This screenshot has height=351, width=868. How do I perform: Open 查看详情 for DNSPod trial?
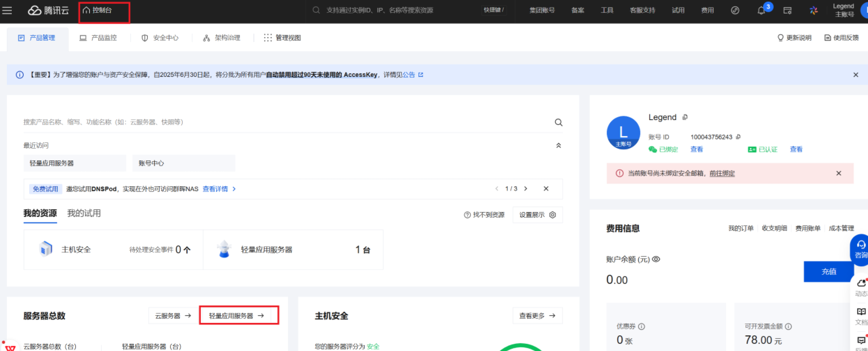point(219,189)
